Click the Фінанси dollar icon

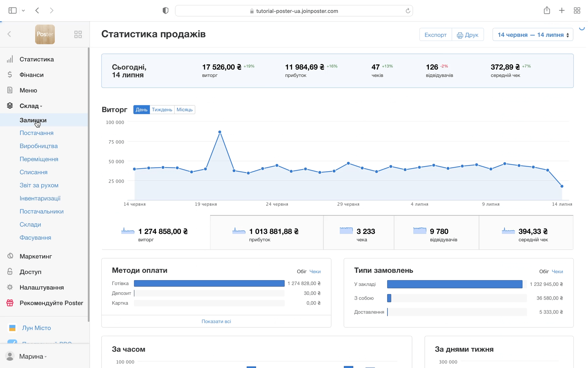pyautogui.click(x=10, y=75)
